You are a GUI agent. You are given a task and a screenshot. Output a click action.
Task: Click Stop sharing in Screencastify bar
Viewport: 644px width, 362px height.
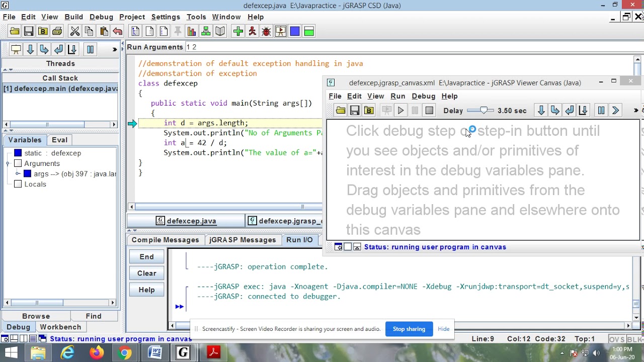click(409, 329)
